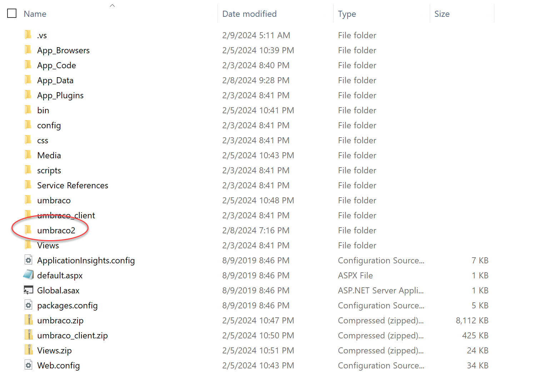Click the packages.config gear file icon

(x=28, y=305)
